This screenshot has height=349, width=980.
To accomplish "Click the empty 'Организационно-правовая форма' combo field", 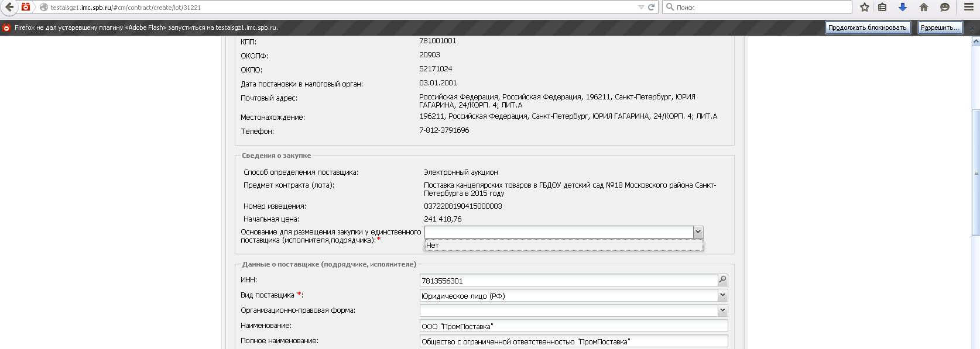I will pyautogui.click(x=568, y=311).
